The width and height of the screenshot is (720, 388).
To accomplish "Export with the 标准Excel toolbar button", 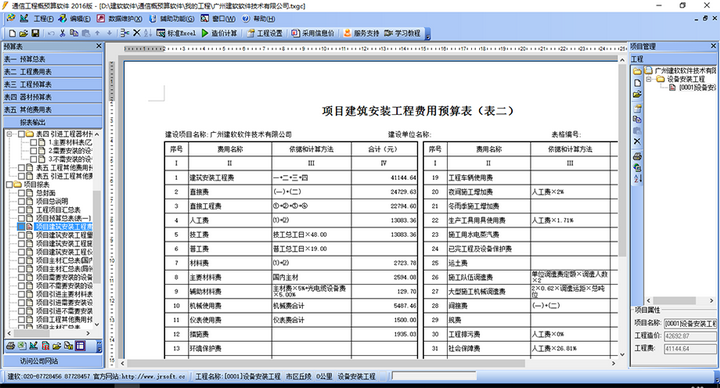I will [x=176, y=33].
